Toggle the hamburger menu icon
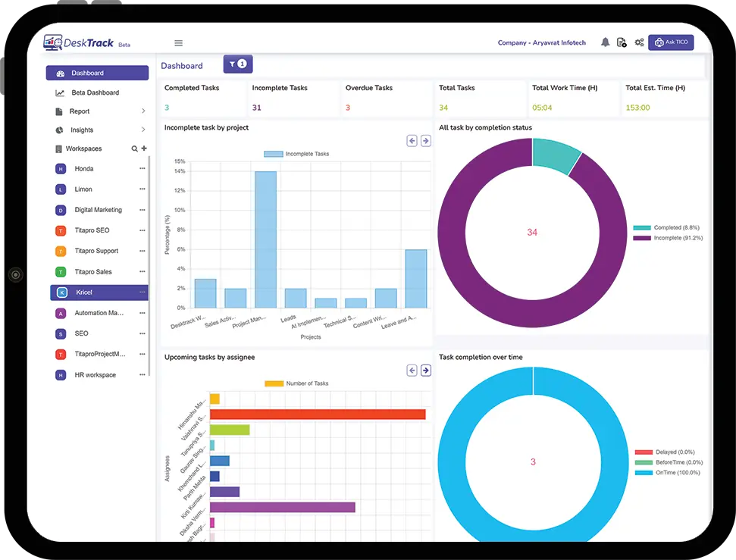This screenshot has width=736, height=560. (x=178, y=43)
